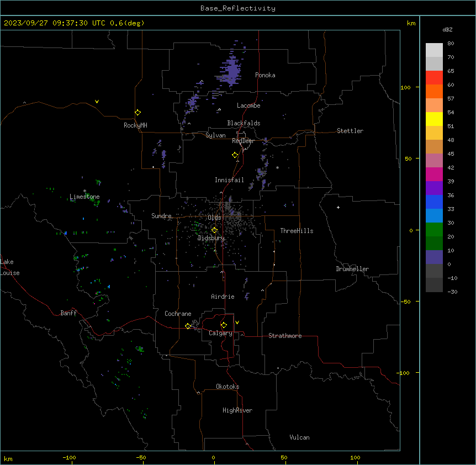Click the RockyMH label

pos(135,125)
